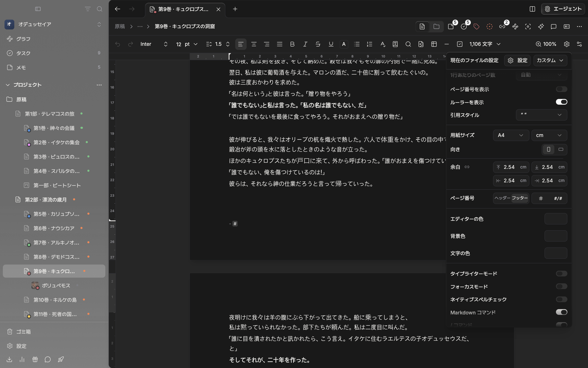Open the Inter font selector
Screen dimensions: 588x368
(x=154, y=44)
